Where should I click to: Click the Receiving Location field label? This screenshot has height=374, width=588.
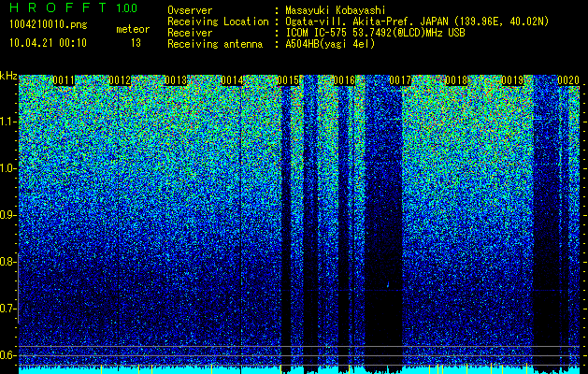(x=218, y=22)
